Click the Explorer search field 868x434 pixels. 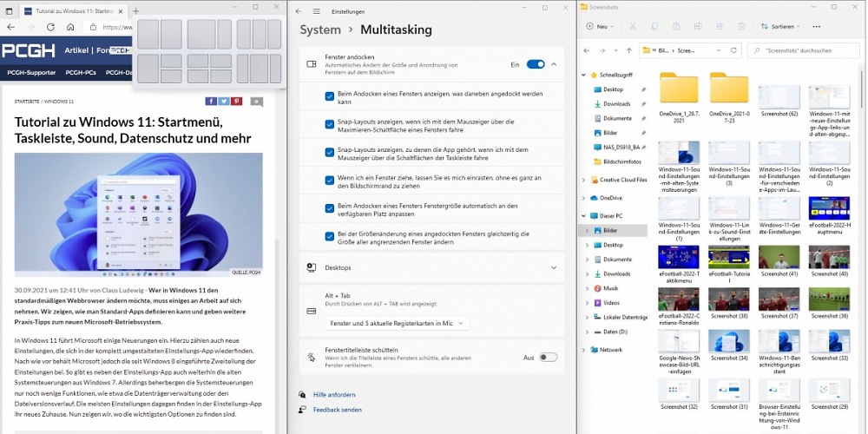point(803,50)
